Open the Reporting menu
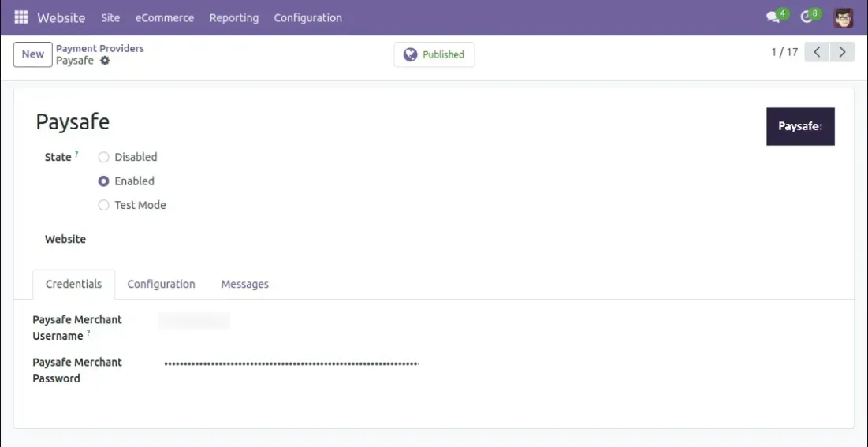This screenshot has height=447, width=868. (x=233, y=17)
